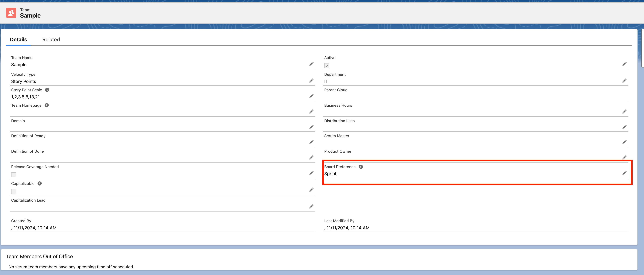
Task: Click pencil icon for Velocity Type
Action: click(311, 81)
